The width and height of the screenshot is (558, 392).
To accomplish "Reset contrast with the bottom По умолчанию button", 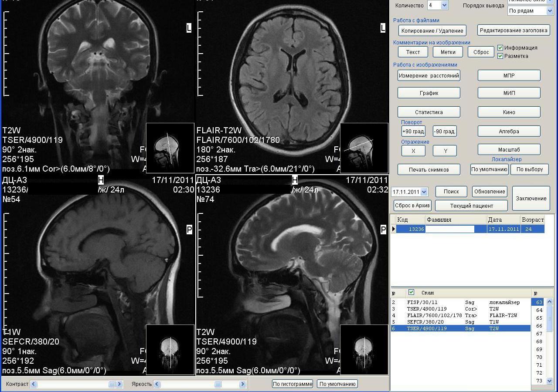I will tap(337, 384).
